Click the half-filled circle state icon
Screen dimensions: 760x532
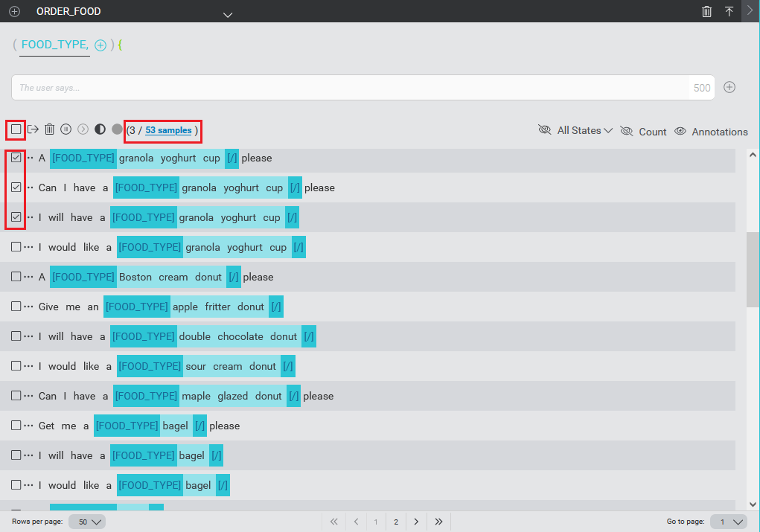100,129
